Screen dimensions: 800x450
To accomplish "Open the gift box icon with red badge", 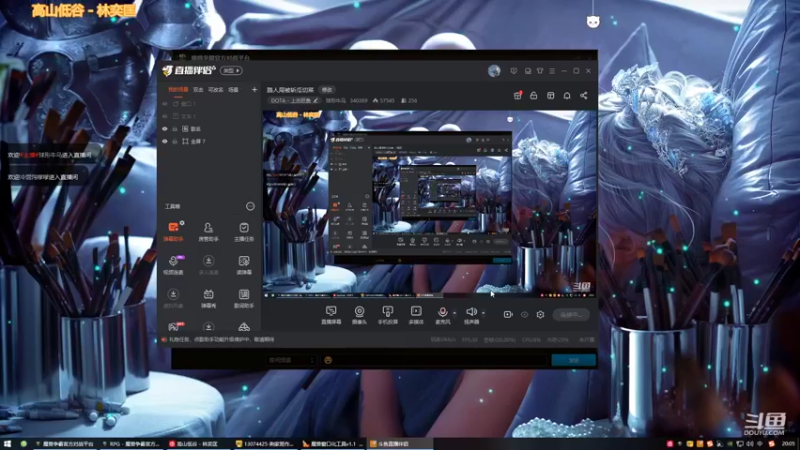I will click(x=517, y=95).
